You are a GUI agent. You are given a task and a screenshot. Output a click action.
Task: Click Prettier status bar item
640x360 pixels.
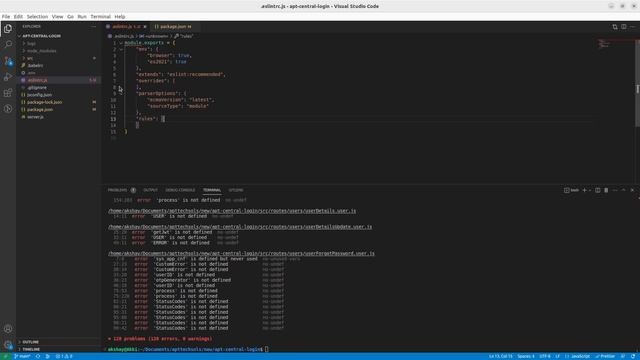click(x=605, y=356)
